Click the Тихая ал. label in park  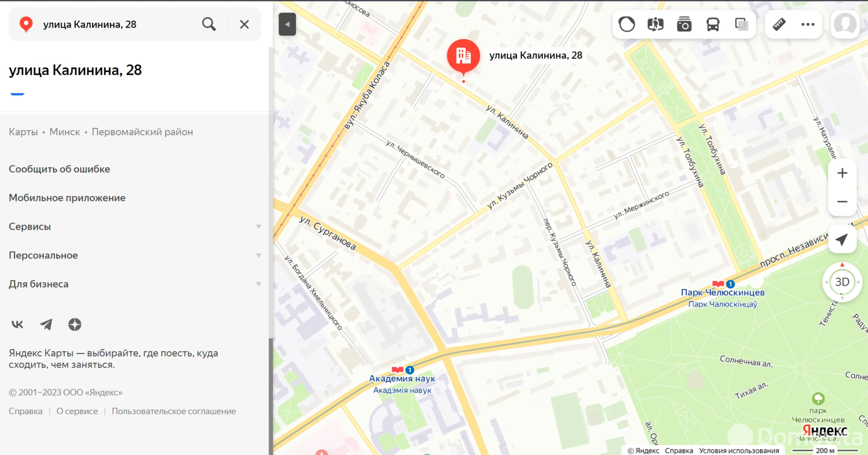pos(751,390)
